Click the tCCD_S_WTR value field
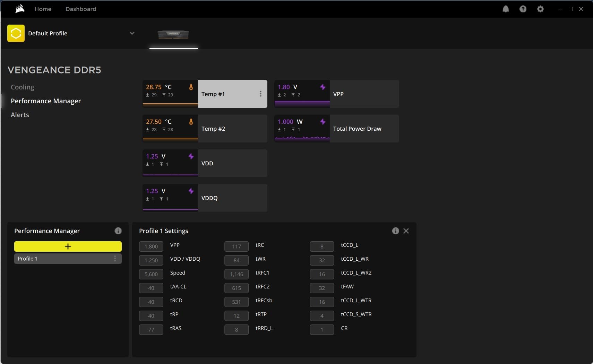Image resolution: width=593 pixels, height=364 pixels. (x=322, y=316)
